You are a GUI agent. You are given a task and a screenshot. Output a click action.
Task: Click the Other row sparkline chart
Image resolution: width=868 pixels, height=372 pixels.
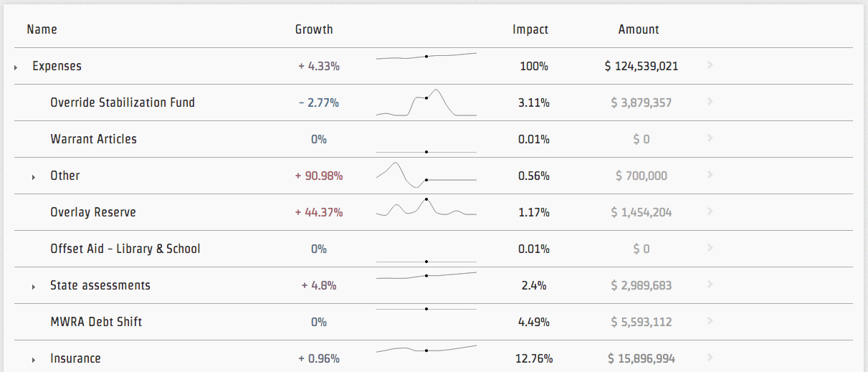[426, 175]
